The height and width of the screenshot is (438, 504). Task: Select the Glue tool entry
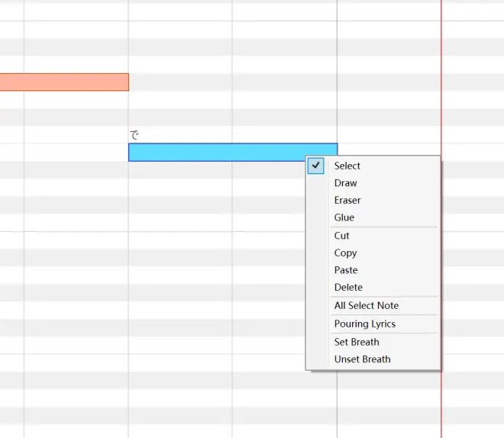click(373, 217)
